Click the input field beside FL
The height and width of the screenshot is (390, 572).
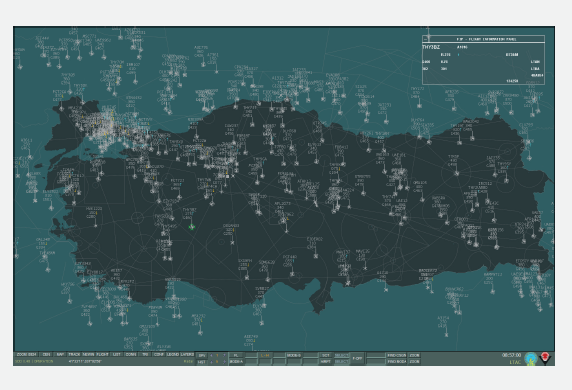pyautogui.click(x=251, y=355)
